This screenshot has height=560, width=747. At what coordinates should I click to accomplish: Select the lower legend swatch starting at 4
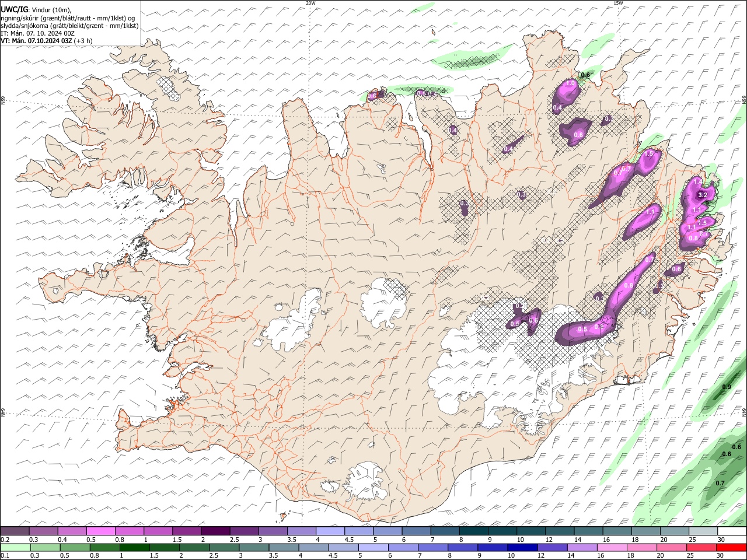pos(313,547)
